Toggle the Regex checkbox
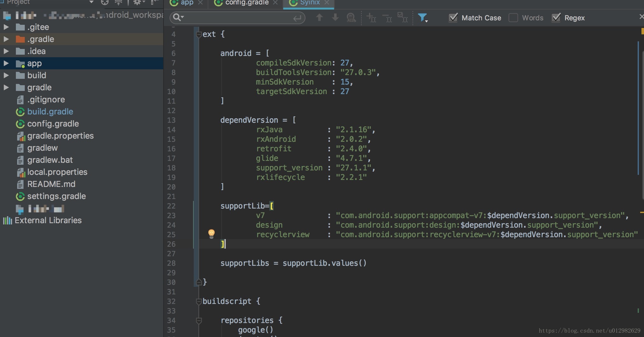The height and width of the screenshot is (337, 644). pyautogui.click(x=556, y=18)
